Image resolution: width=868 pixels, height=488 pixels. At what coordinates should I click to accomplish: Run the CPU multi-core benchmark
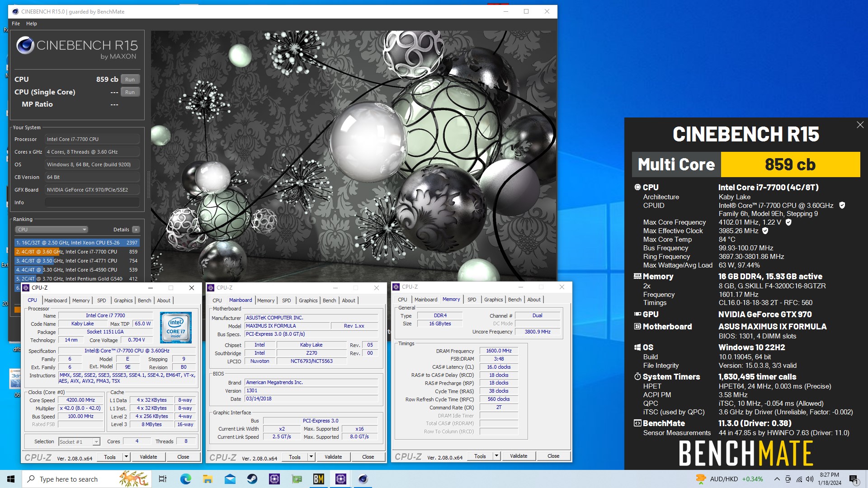click(x=130, y=80)
